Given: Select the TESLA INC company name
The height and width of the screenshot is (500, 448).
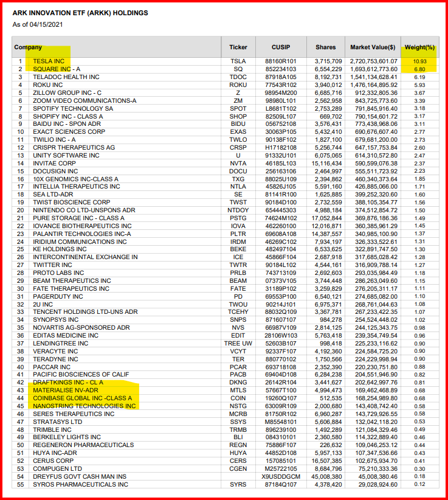Looking at the screenshot, I should click(x=49, y=61).
